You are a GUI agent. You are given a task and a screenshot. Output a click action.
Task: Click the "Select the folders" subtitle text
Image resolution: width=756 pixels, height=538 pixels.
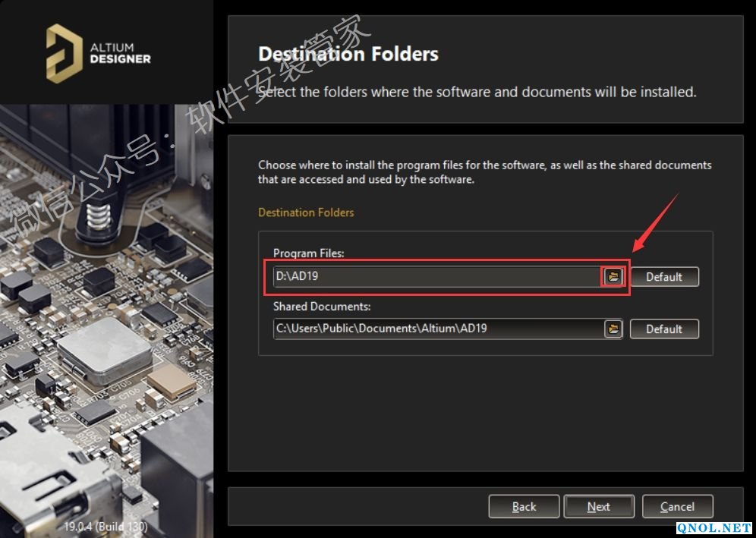[x=477, y=92]
